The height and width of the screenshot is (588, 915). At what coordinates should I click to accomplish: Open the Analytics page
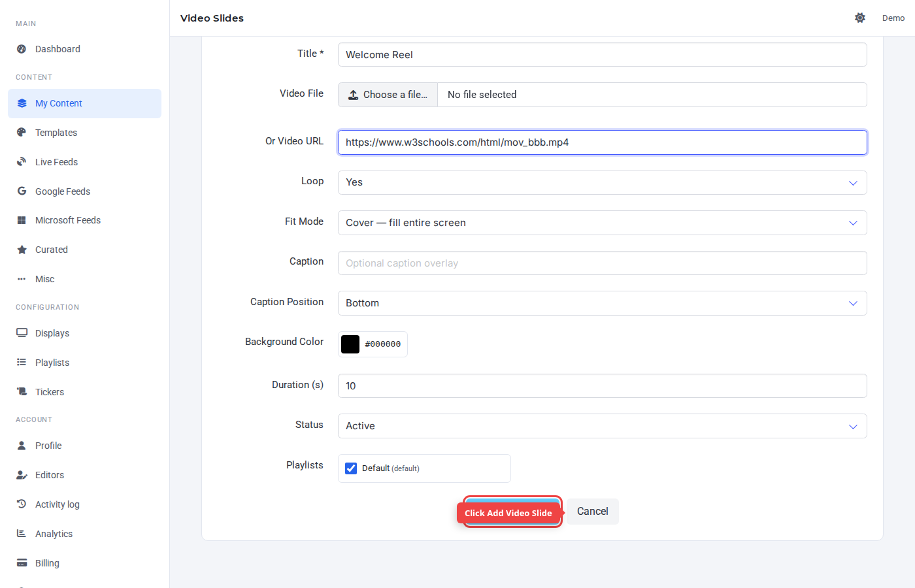pos(84,534)
